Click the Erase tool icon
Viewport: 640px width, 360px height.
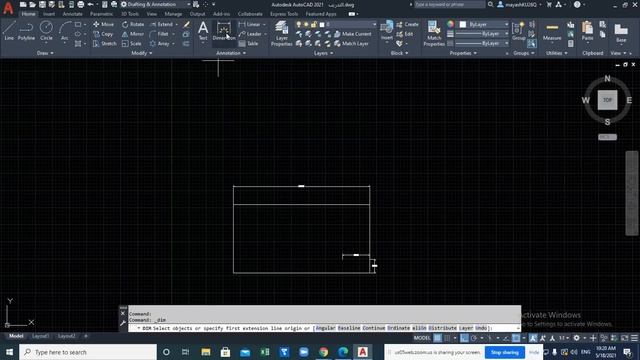tap(187, 24)
